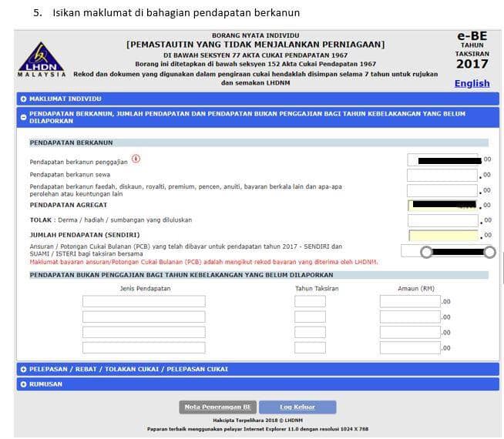504x439 pixels.
Task: Click the red PCB payment record notice
Action: [x=203, y=262]
